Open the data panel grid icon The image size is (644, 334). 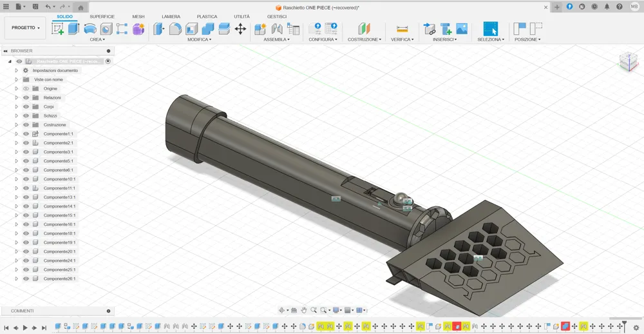coord(6,7)
